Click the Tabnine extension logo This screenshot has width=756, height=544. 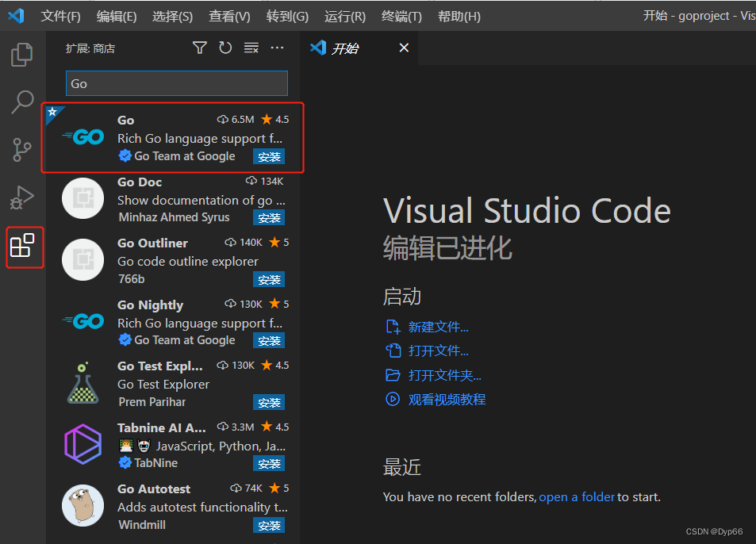83,444
